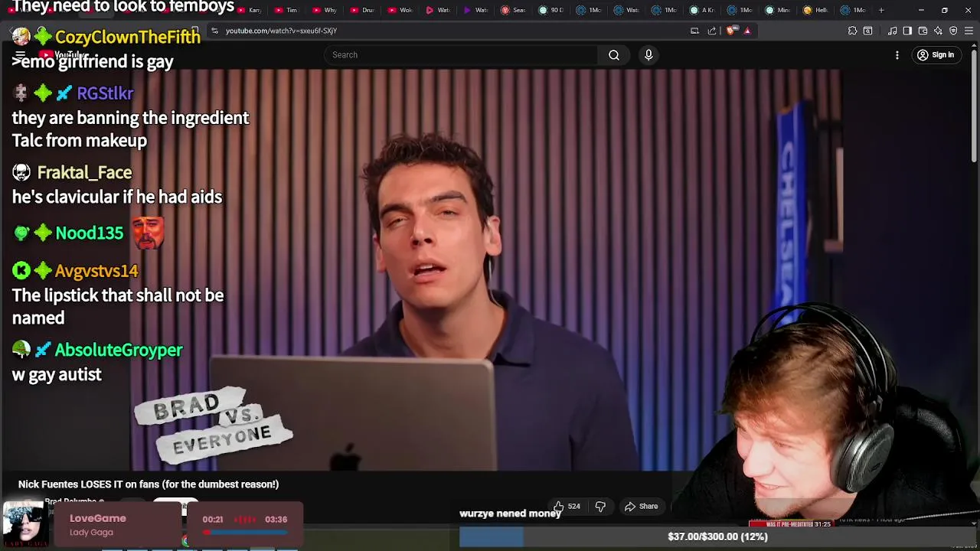The image size is (980, 551).
Task: Open the tab search icon in the toolbar
Action: tap(867, 31)
